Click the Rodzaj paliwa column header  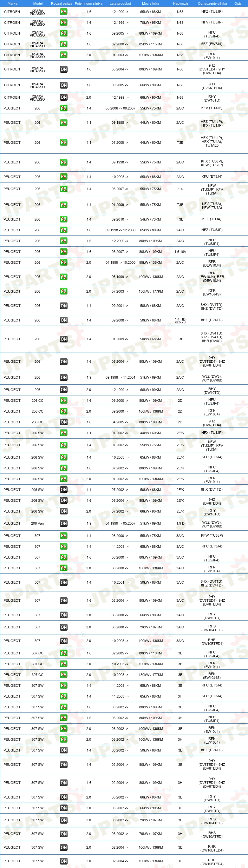62,3
